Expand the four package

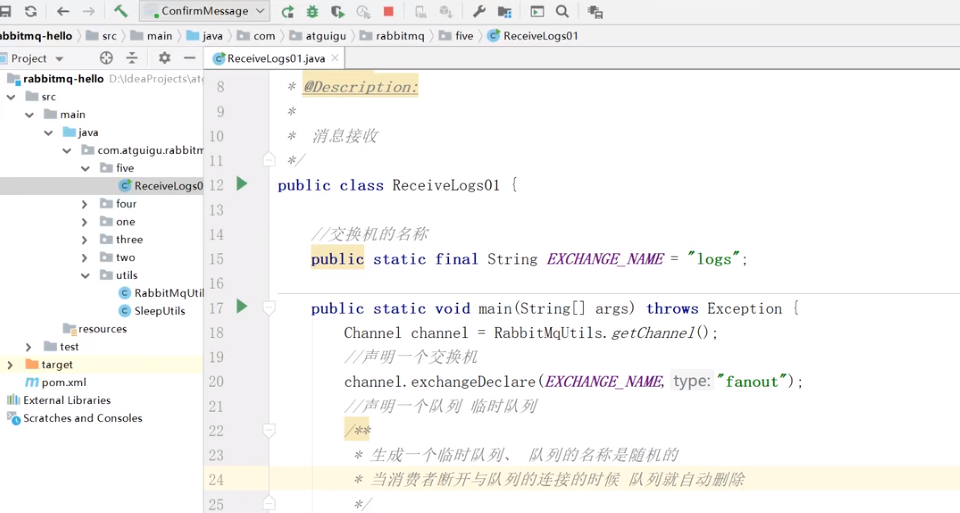[85, 204]
